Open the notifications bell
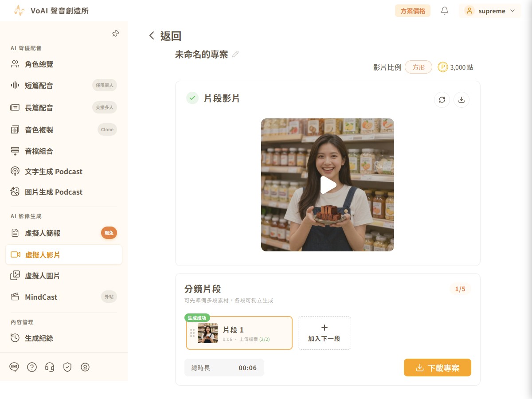Screen dimensions: 532x399 pos(445,11)
